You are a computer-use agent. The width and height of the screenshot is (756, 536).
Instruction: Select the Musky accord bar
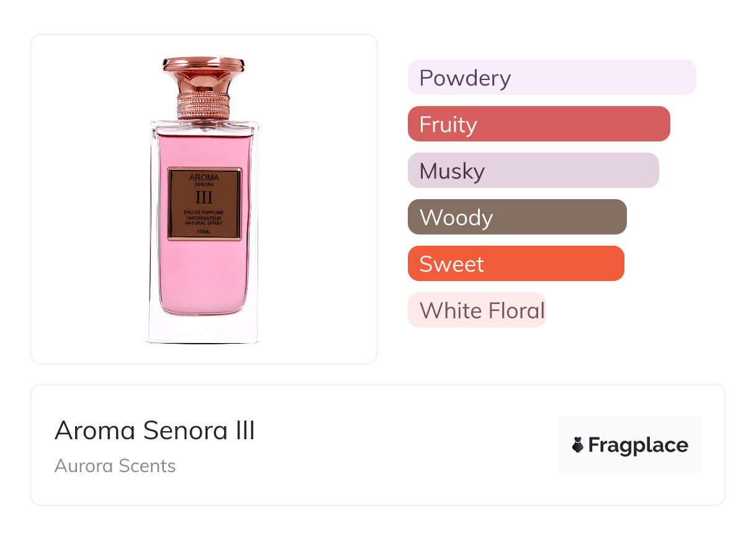533,171
